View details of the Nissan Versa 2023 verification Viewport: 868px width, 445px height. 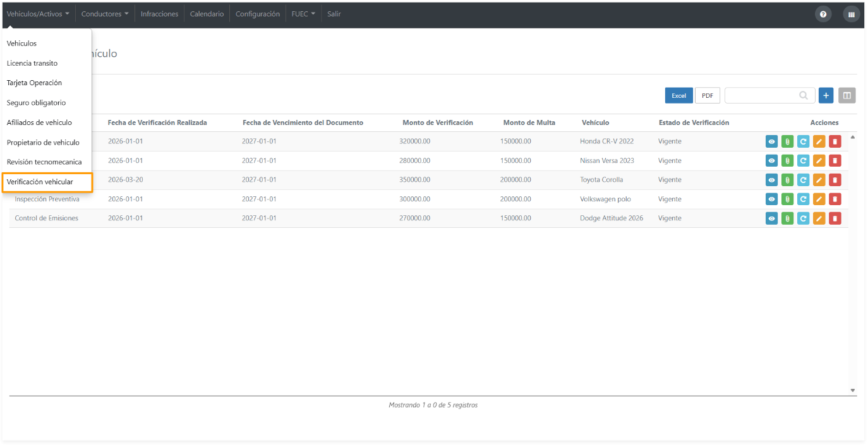pos(771,160)
